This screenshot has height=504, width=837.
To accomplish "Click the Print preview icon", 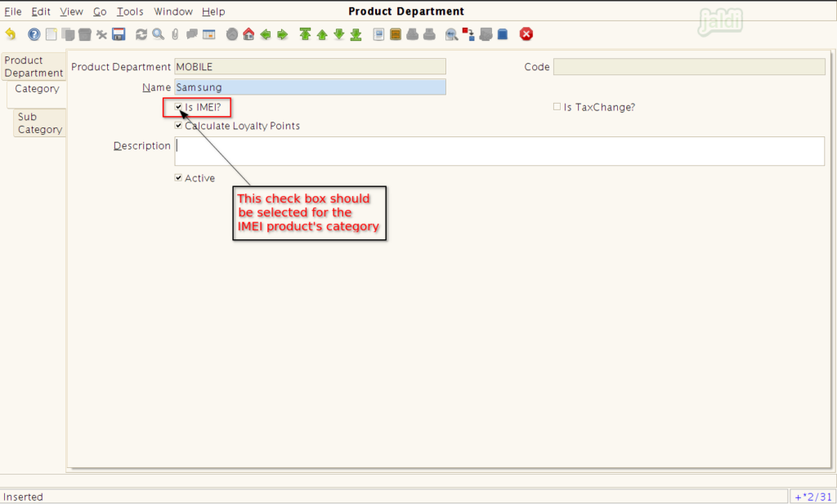I will tap(412, 34).
